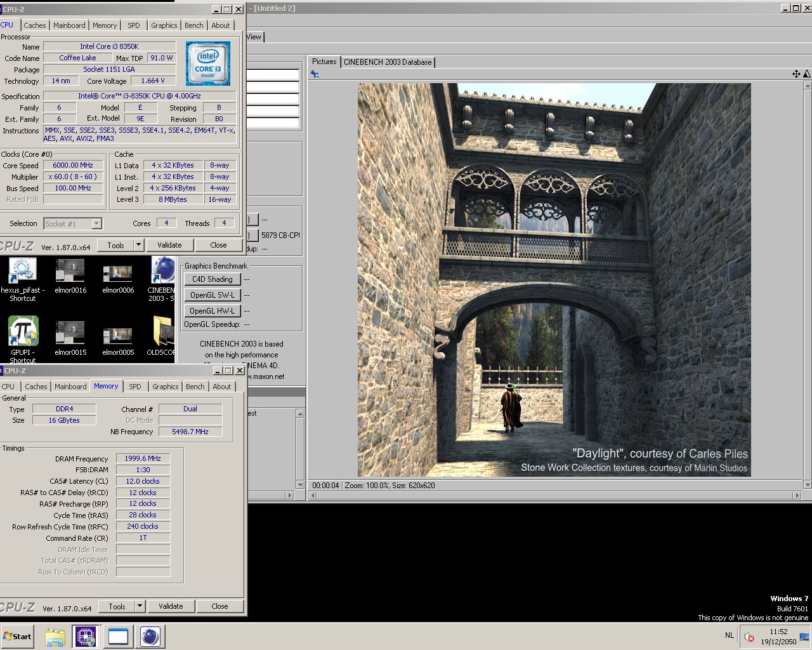Switch to the SPD tab in top CPU-Z

coord(134,25)
